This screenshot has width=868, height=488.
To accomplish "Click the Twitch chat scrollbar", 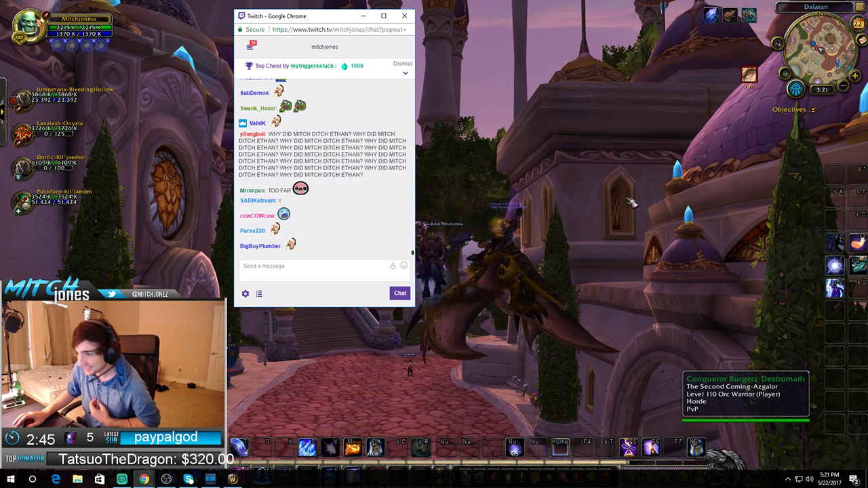I will click(412, 253).
